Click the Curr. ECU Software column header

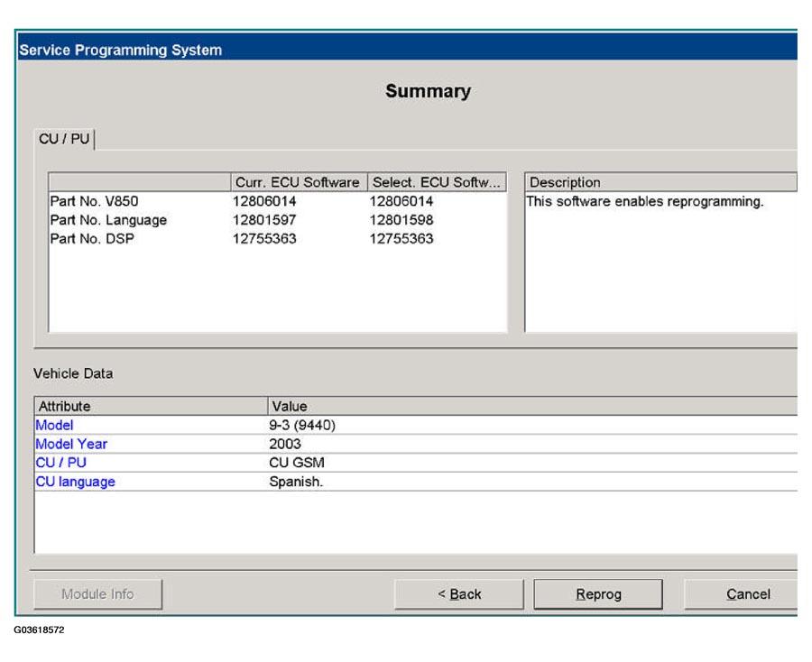coord(299,182)
